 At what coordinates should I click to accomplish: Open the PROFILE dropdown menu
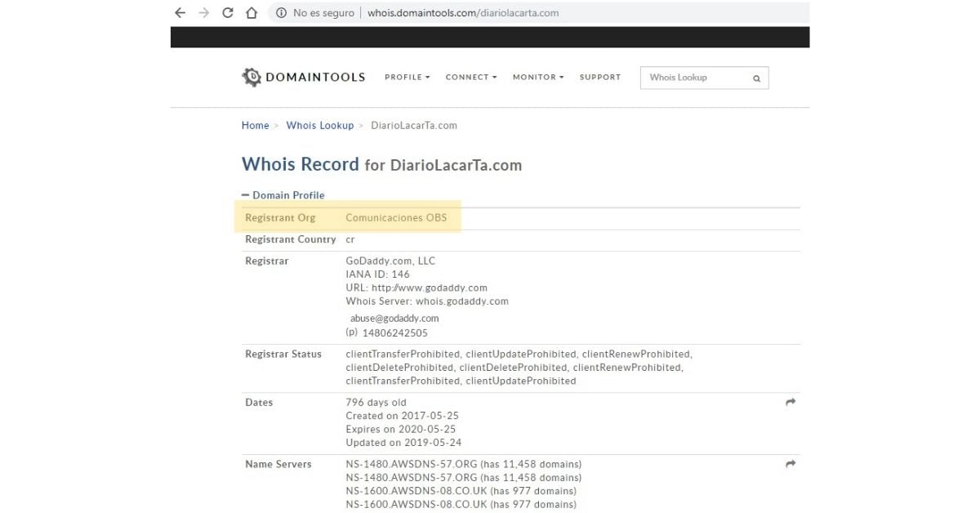[x=407, y=78]
